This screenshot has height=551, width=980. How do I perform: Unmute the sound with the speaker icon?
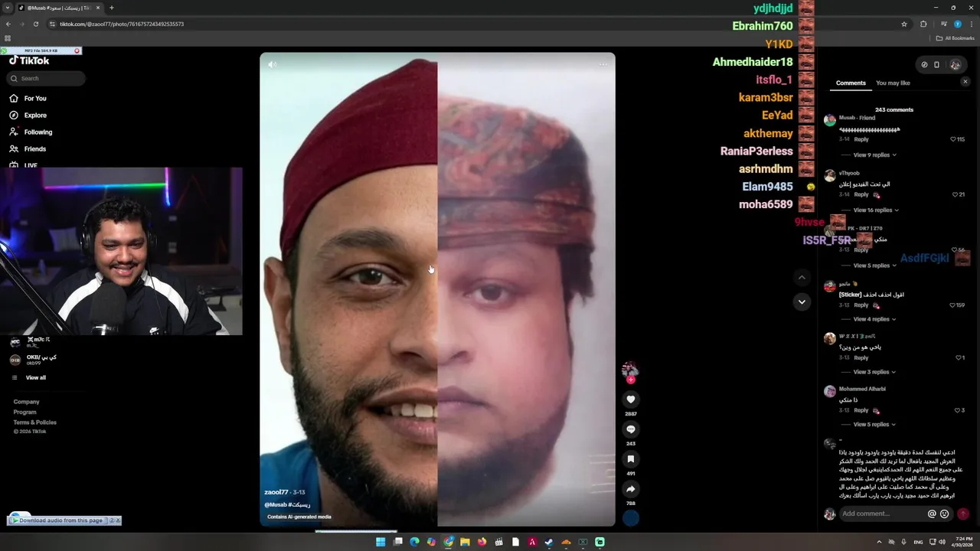point(272,64)
